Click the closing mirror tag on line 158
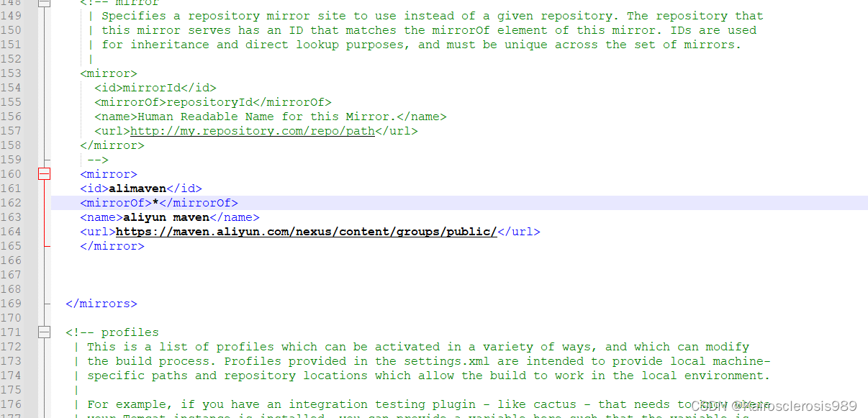This screenshot has width=868, height=418. 111,145
